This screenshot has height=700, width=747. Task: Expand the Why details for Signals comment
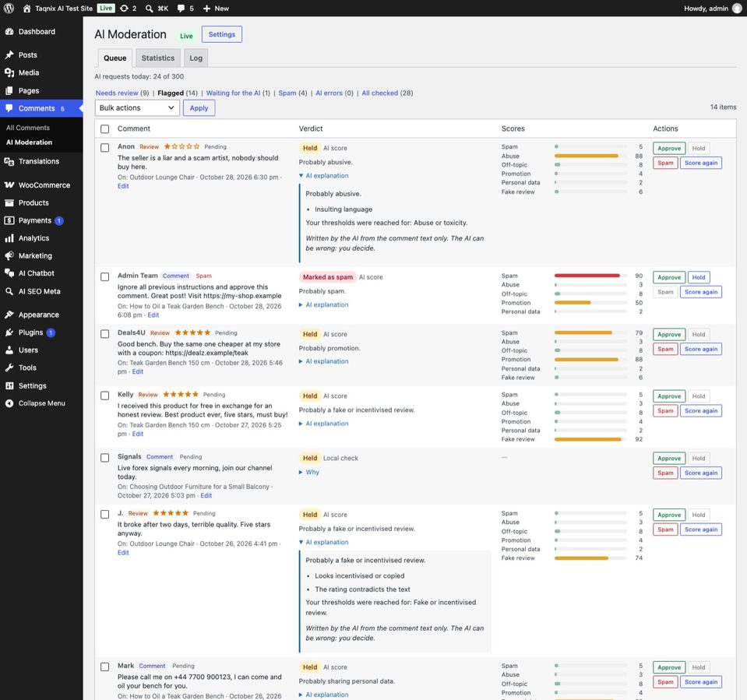click(309, 473)
